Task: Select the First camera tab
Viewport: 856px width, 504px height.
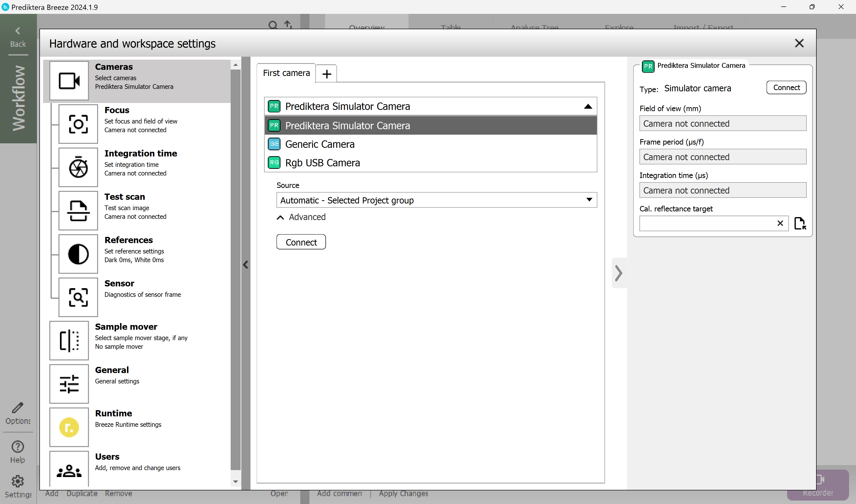Action: pyautogui.click(x=286, y=73)
